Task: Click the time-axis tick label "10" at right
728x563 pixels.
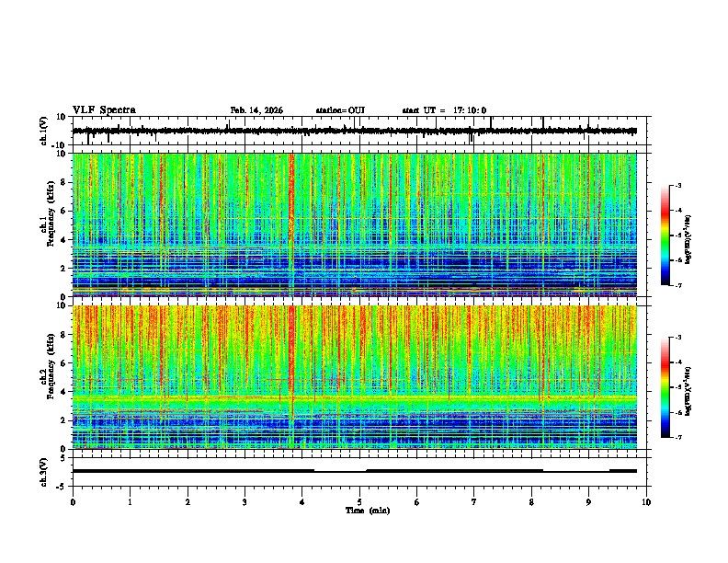Action: coord(646,502)
